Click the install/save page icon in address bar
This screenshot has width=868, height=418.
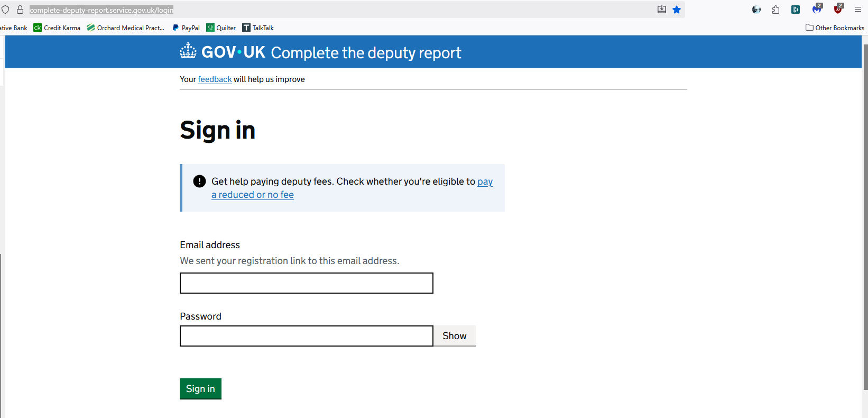(x=661, y=10)
